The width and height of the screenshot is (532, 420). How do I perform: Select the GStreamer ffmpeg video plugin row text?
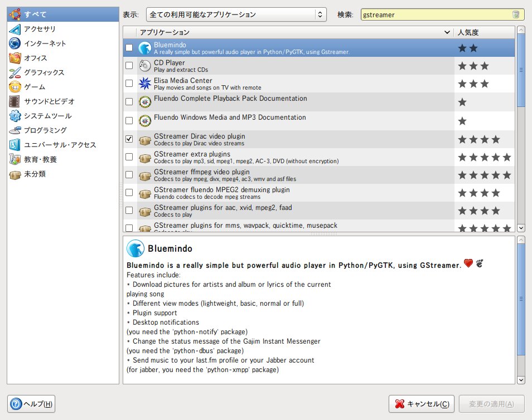(x=225, y=175)
